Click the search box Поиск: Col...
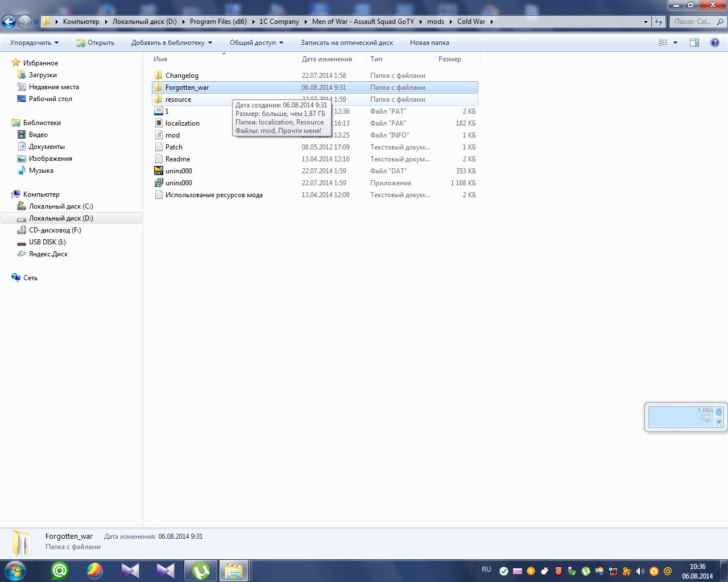The width and height of the screenshot is (728, 582). 697,22
